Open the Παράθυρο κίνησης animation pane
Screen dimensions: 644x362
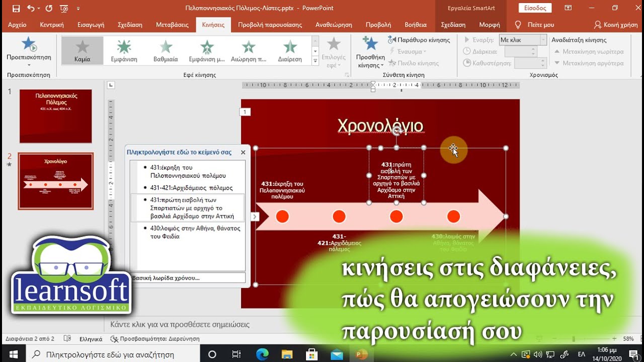click(x=419, y=40)
